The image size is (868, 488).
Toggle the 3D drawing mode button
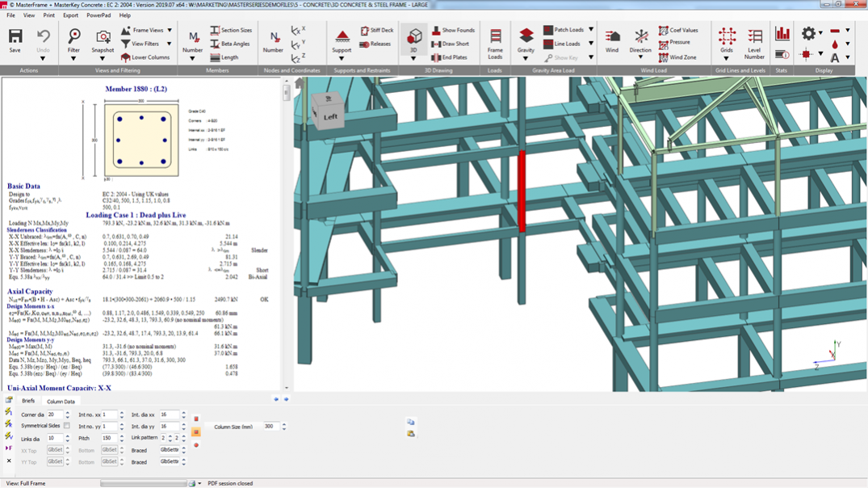(x=413, y=38)
